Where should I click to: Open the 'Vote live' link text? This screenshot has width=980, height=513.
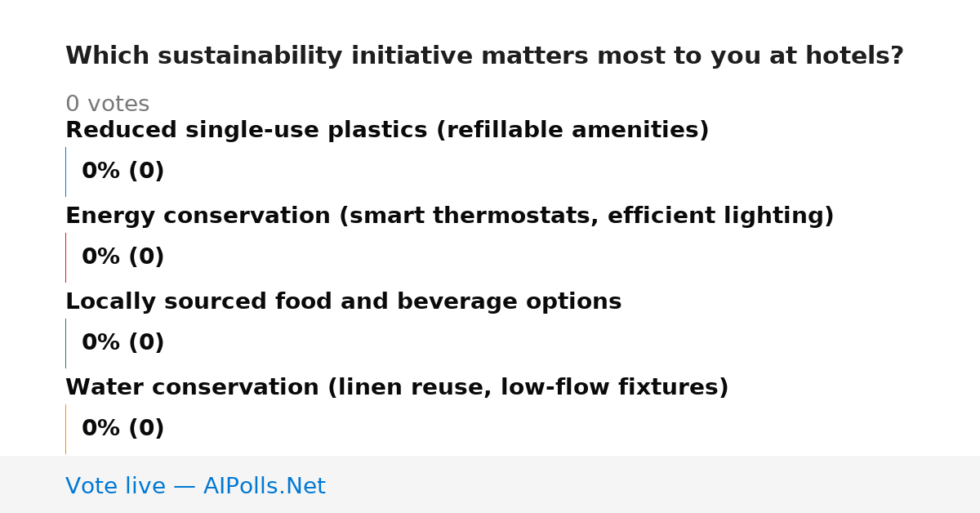[x=115, y=487]
